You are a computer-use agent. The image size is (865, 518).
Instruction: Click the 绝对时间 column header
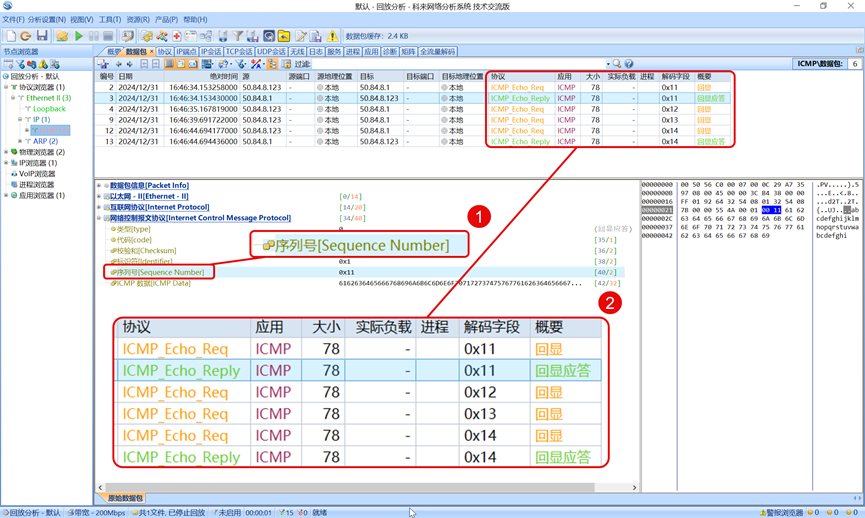[224, 76]
